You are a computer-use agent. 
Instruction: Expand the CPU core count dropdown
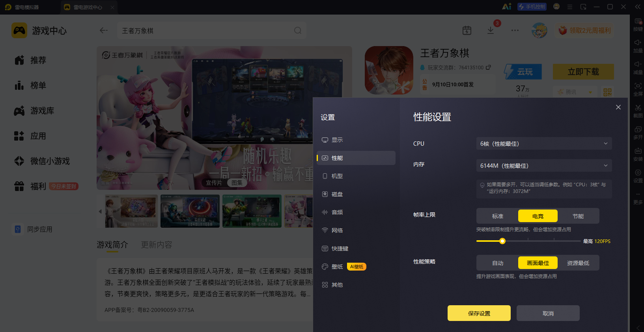(544, 143)
